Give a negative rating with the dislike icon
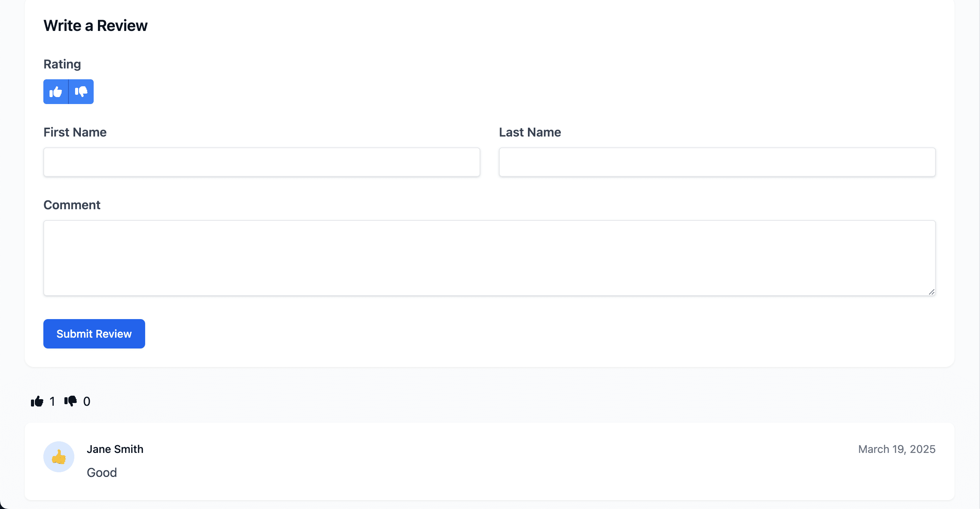 [81, 92]
